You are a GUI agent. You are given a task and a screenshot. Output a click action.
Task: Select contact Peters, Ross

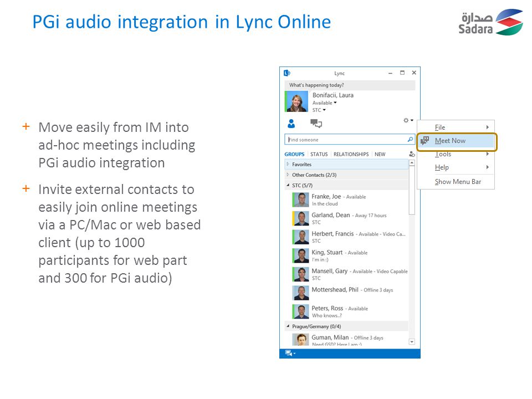(x=346, y=311)
